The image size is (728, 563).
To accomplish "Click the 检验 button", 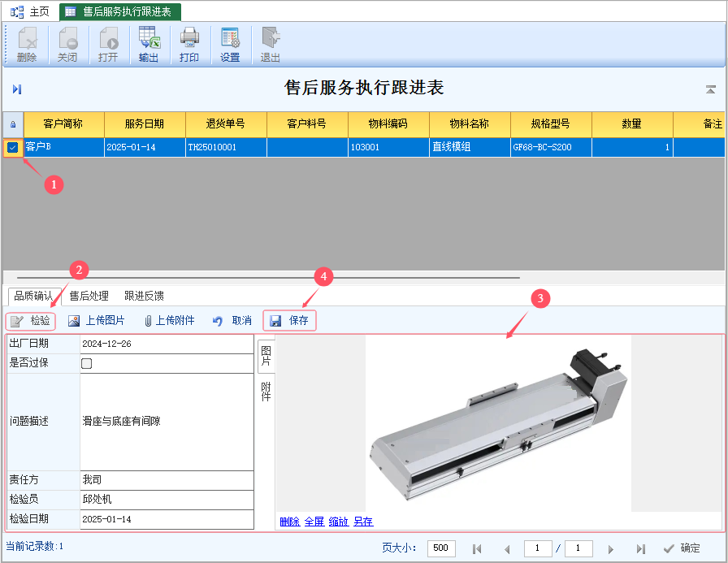I will [31, 321].
